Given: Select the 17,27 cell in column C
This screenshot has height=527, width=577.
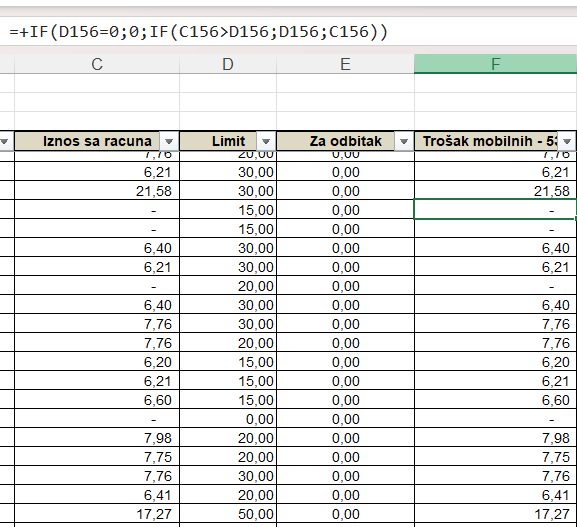Looking at the screenshot, I should click(97, 514).
